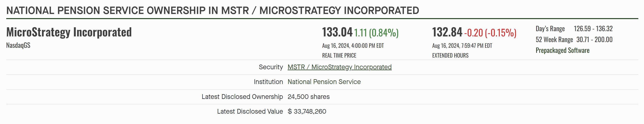Click the NasdaqGS exchange label
This screenshot has width=644, height=124.
coord(18,45)
